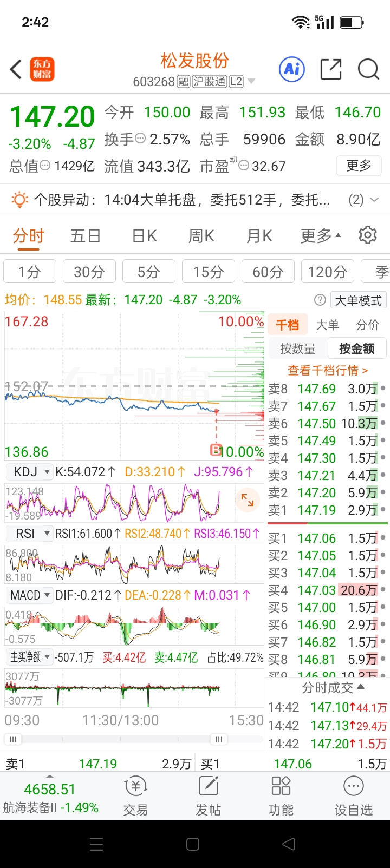Select the 60分 interval
This screenshot has width=390, height=868.
(268, 272)
